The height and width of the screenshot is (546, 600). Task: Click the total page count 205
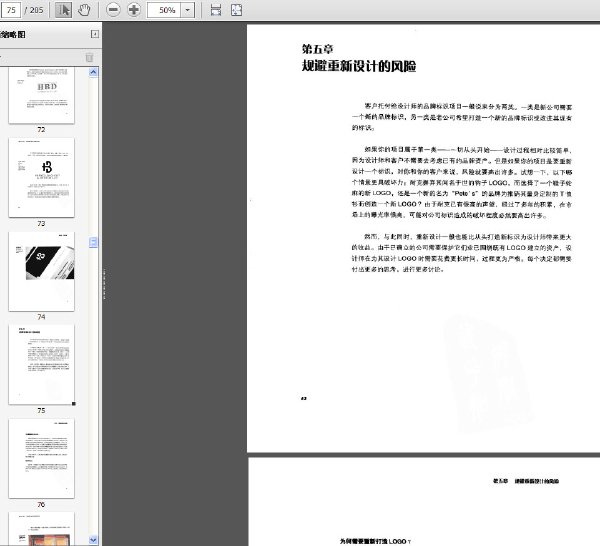pyautogui.click(x=36, y=10)
